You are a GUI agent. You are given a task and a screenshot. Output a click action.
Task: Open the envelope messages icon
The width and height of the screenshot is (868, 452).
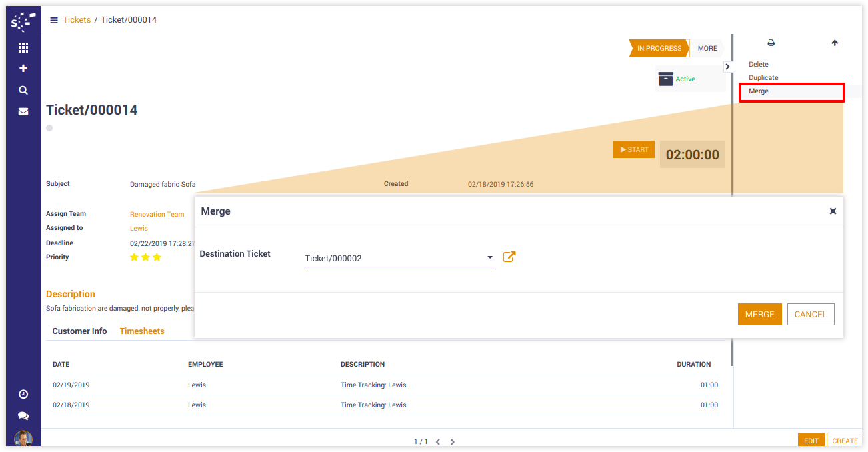point(23,111)
